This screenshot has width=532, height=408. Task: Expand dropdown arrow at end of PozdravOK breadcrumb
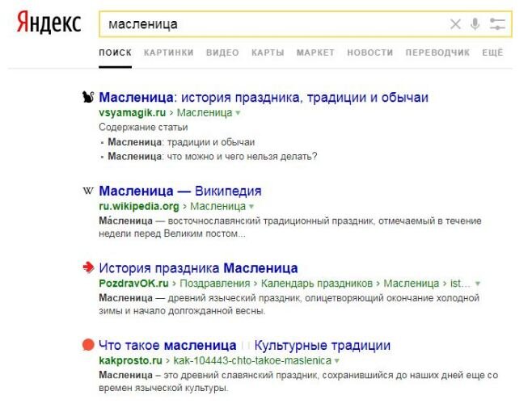pos(478,284)
